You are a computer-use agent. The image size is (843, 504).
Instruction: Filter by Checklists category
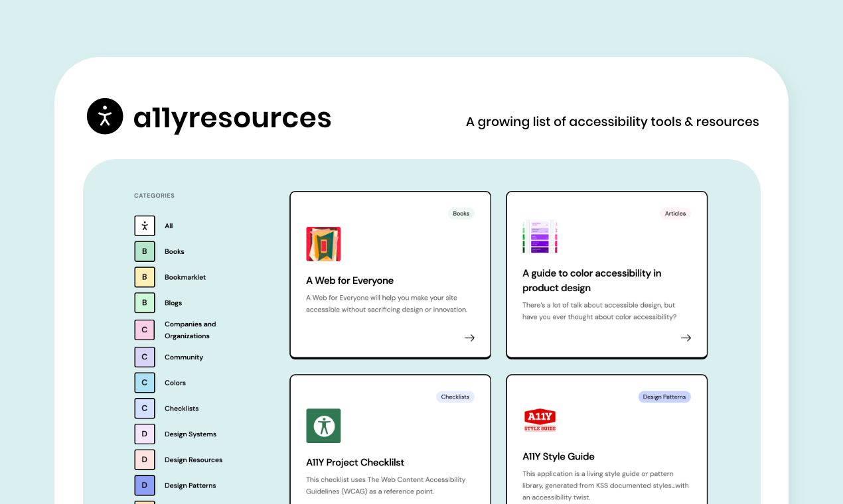pyautogui.click(x=182, y=409)
